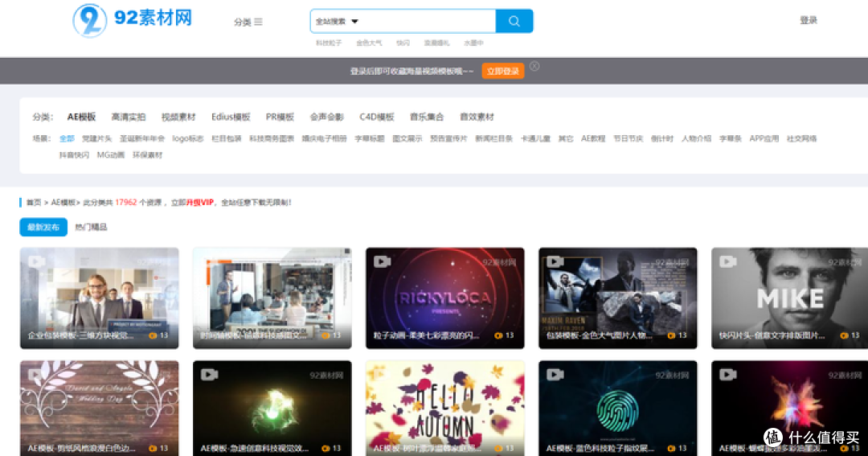The width and height of the screenshot is (868, 456).
Task: Select the C4D模板 category
Action: (x=376, y=117)
